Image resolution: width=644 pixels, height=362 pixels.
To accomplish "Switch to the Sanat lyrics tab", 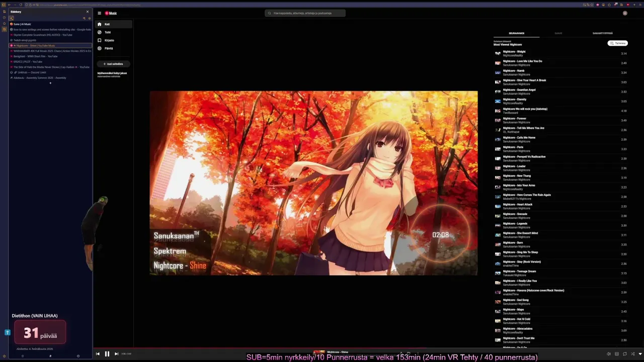I will (x=558, y=33).
